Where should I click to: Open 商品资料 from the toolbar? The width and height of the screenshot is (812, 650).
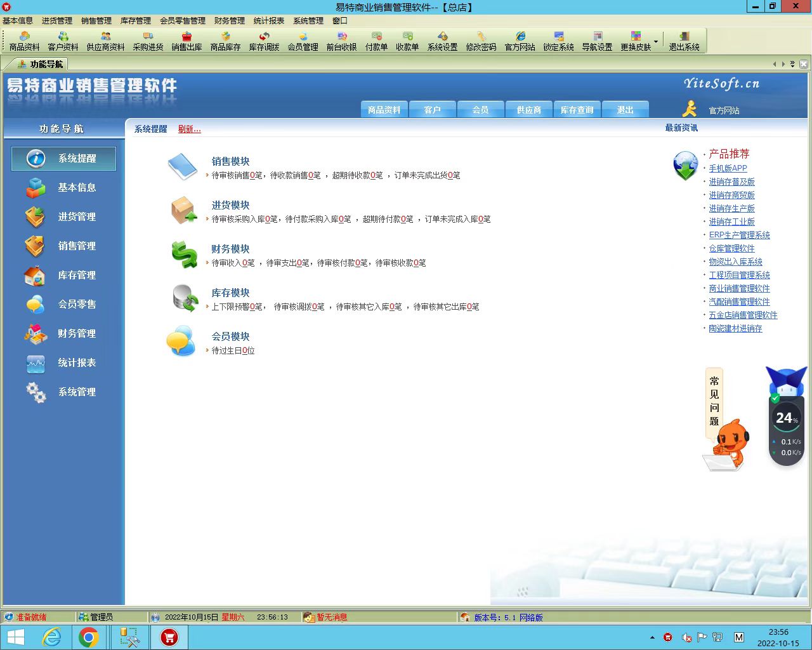pos(24,41)
